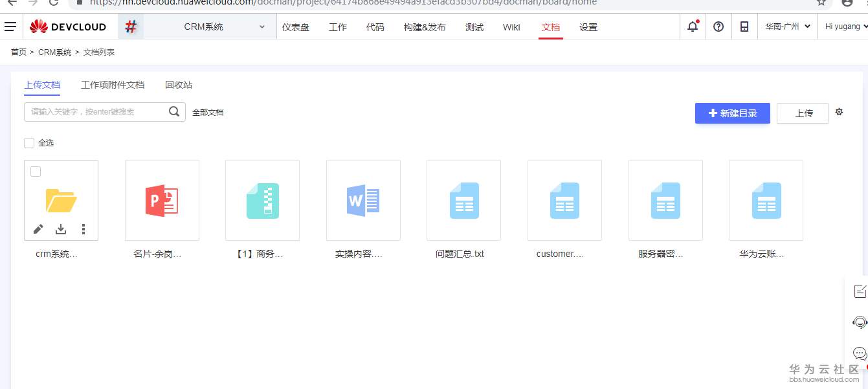Click the edit pencil on crm系统 folder
The width and height of the screenshot is (868, 389).
(38, 228)
